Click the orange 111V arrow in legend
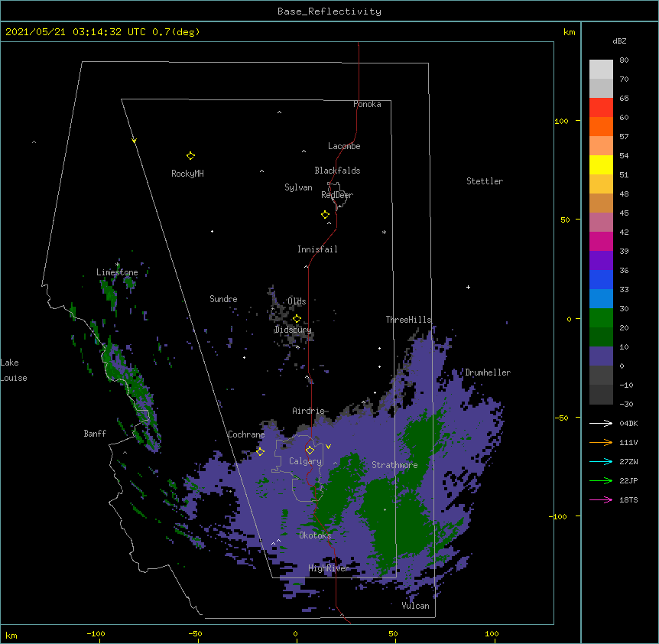 pos(601,442)
